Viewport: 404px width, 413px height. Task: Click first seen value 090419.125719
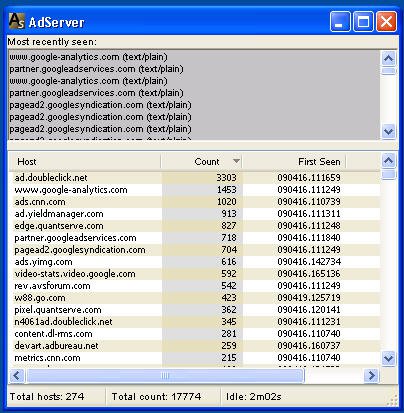[309, 298]
